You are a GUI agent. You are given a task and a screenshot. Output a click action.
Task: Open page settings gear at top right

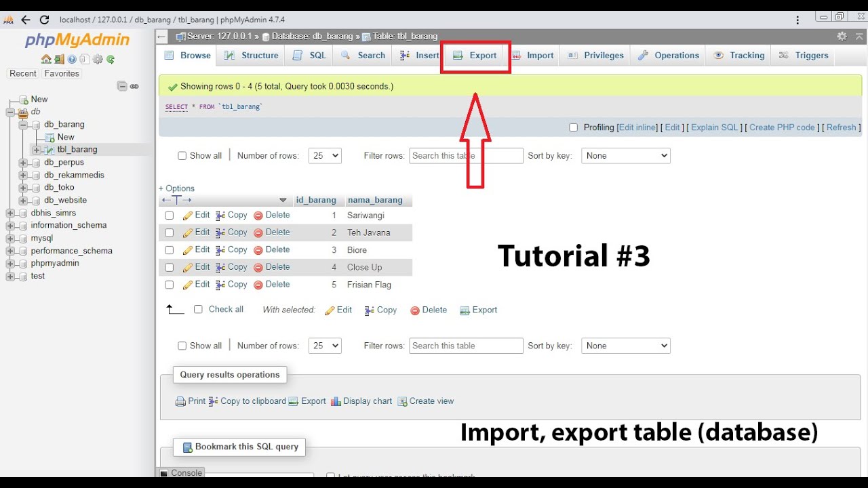pyautogui.click(x=842, y=36)
